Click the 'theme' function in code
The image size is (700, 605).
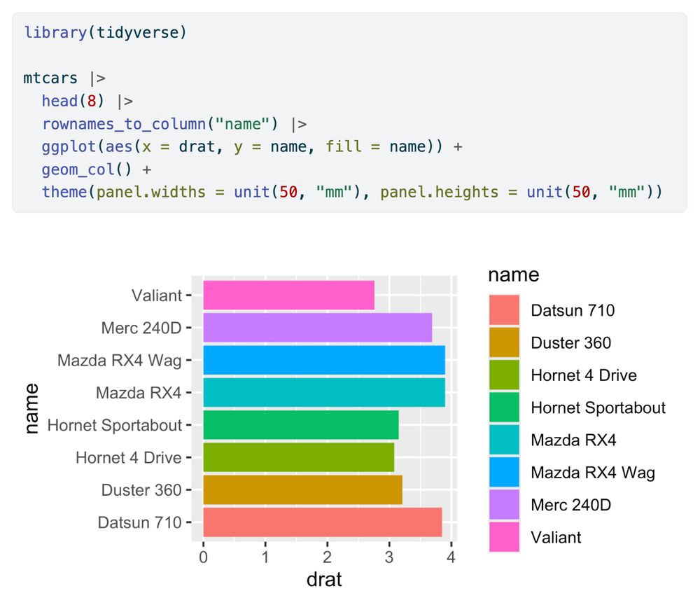[64, 192]
